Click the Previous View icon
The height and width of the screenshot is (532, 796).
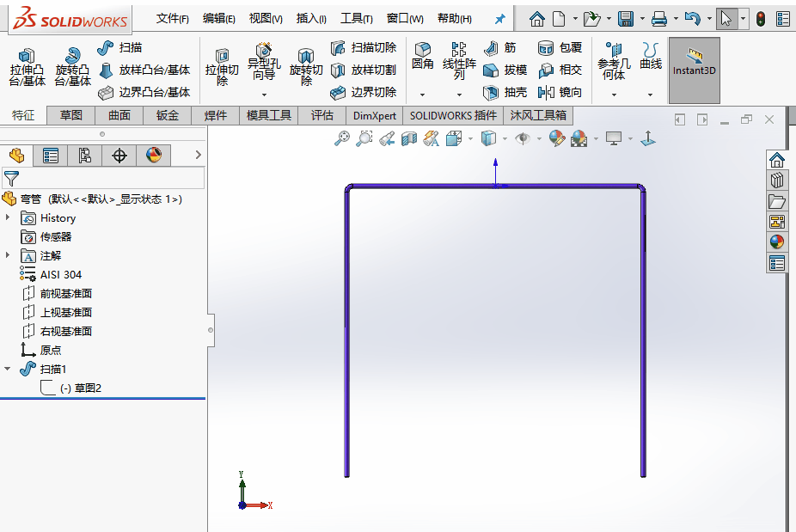point(387,138)
